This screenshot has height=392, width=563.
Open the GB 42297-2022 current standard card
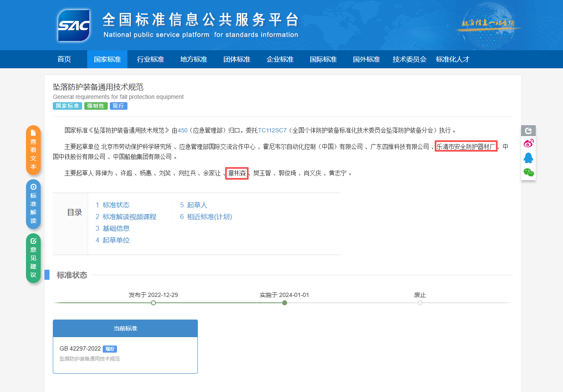pos(125,353)
